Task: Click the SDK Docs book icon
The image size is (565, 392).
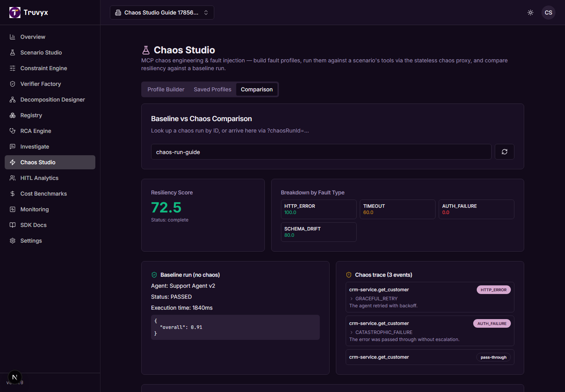Action: coord(13,225)
